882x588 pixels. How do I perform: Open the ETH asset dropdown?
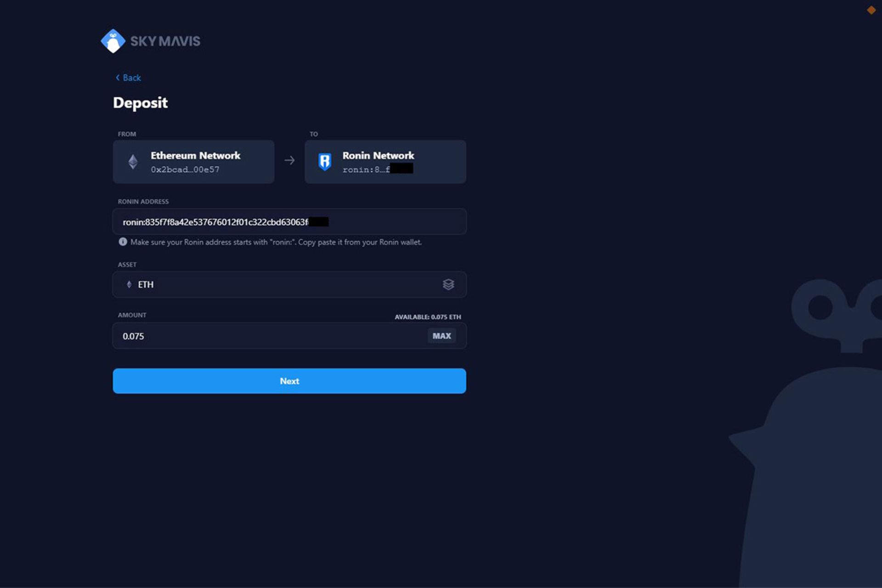click(289, 284)
